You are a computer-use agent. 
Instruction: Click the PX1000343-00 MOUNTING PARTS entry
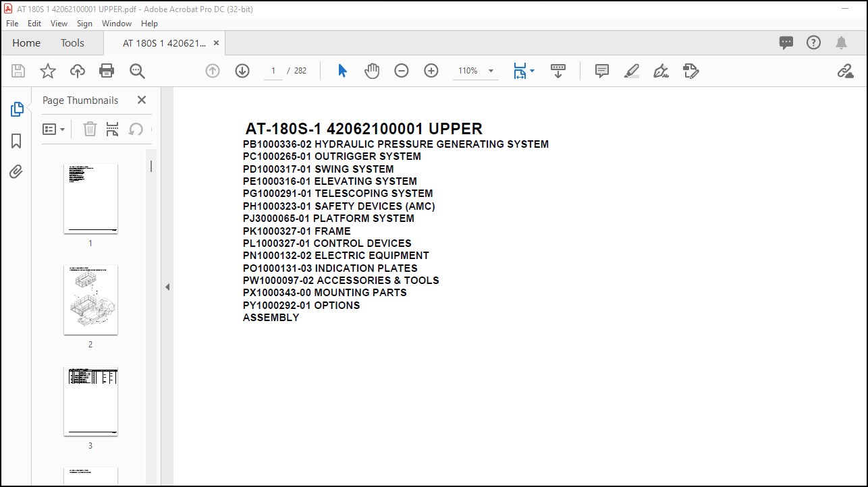pyautogui.click(x=325, y=293)
